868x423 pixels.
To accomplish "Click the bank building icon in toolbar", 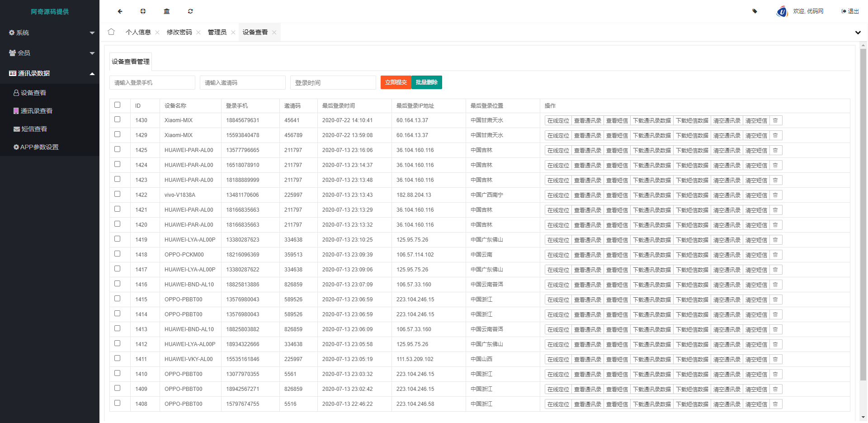I will coord(166,11).
